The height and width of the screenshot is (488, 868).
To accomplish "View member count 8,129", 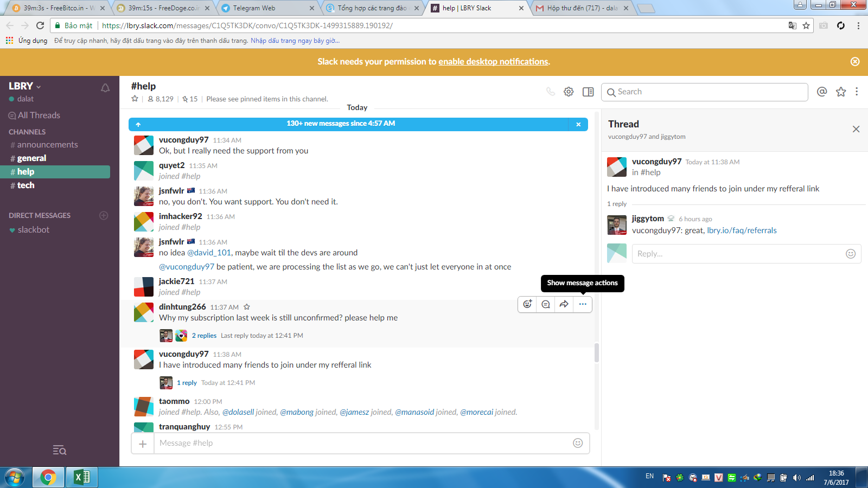I will click(x=161, y=99).
